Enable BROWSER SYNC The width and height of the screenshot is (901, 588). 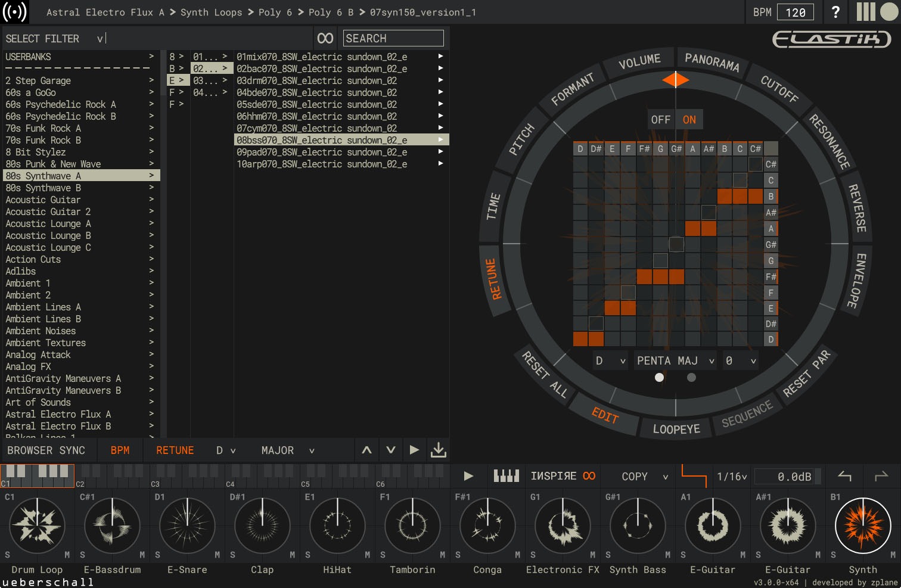pyautogui.click(x=46, y=450)
